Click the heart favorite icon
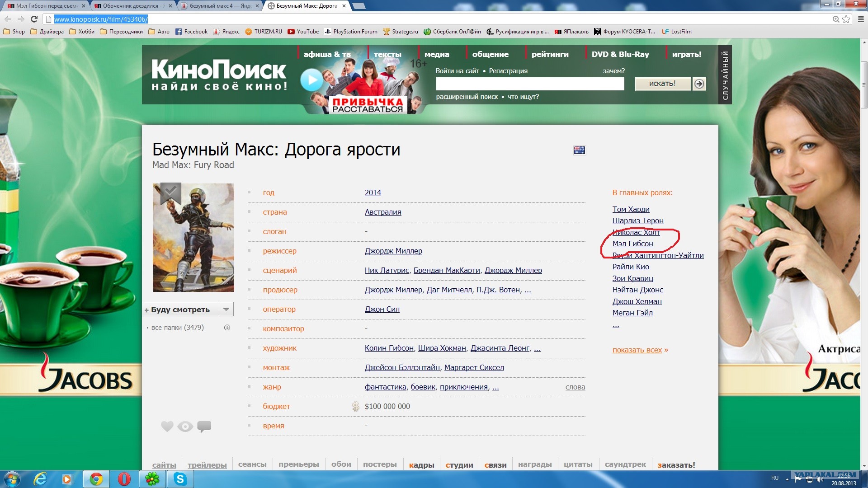The image size is (868, 488). click(x=167, y=426)
